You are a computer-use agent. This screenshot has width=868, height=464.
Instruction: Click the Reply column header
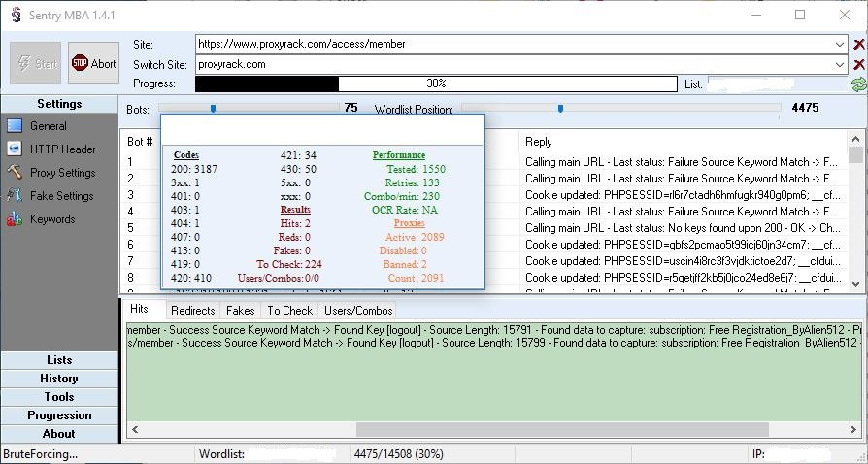pos(539,142)
